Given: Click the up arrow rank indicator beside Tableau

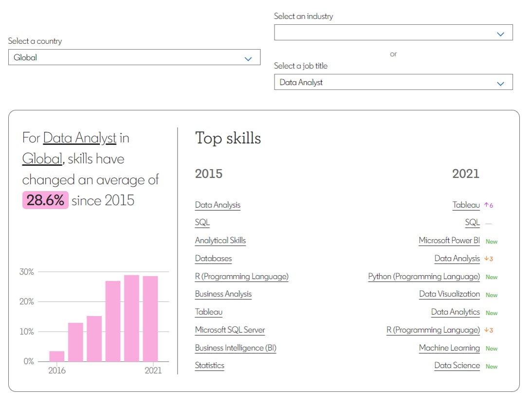Looking at the screenshot, I should (x=488, y=205).
